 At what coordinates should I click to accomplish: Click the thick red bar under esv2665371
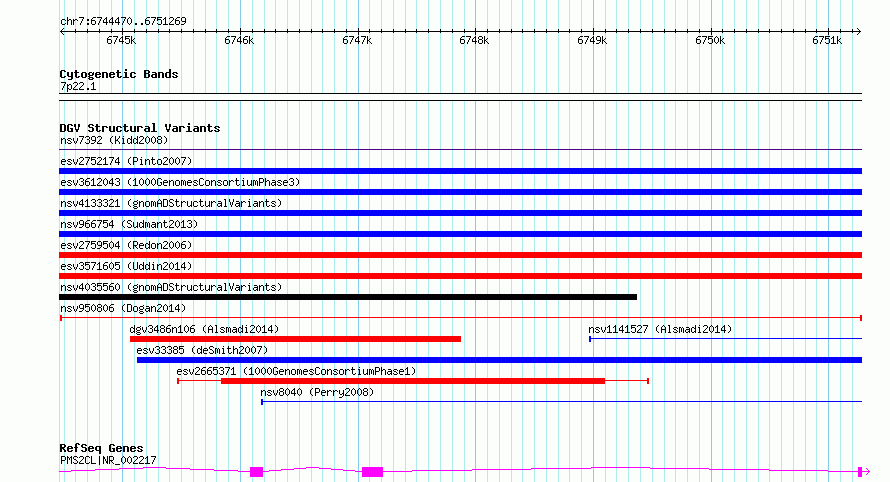(x=413, y=381)
